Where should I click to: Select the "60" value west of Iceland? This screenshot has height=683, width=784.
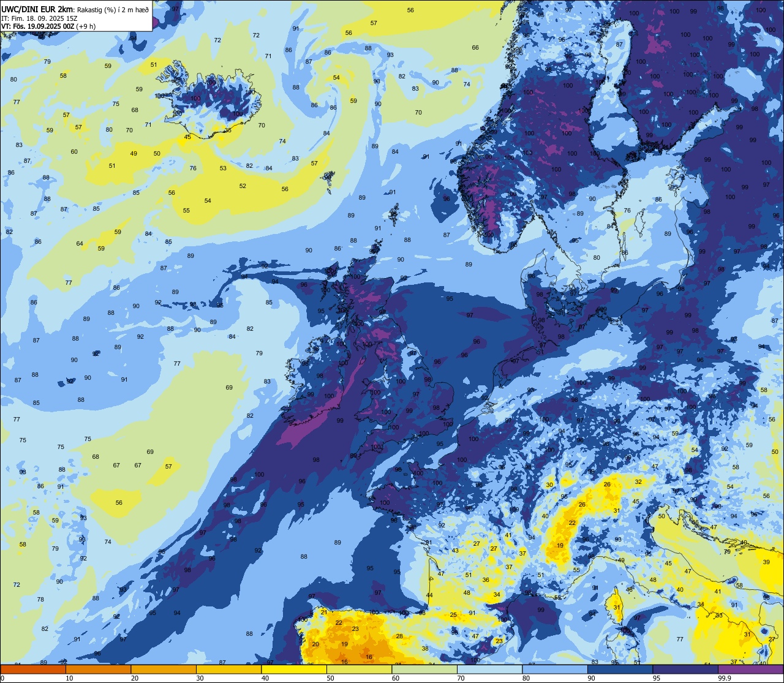tap(74, 152)
